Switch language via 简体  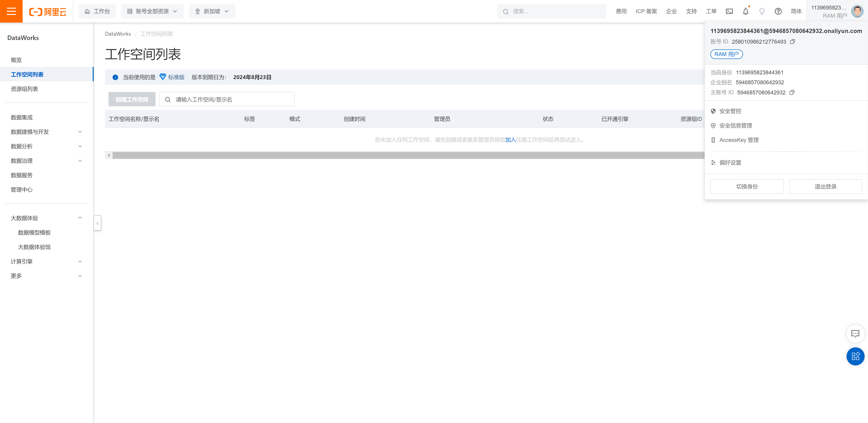(796, 12)
